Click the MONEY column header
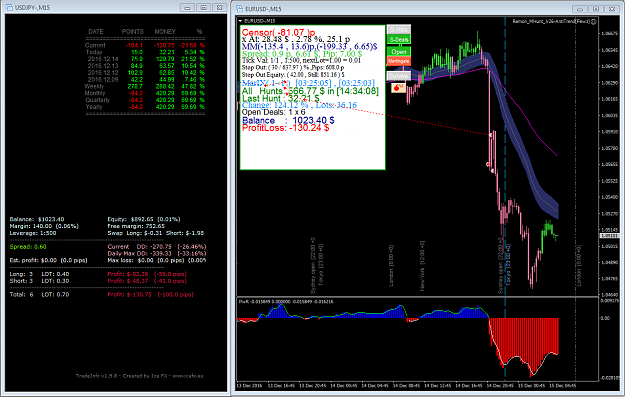The image size is (625, 397). [x=165, y=31]
